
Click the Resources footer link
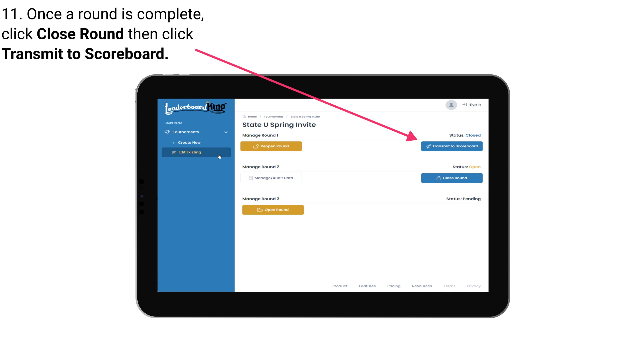[x=421, y=286]
